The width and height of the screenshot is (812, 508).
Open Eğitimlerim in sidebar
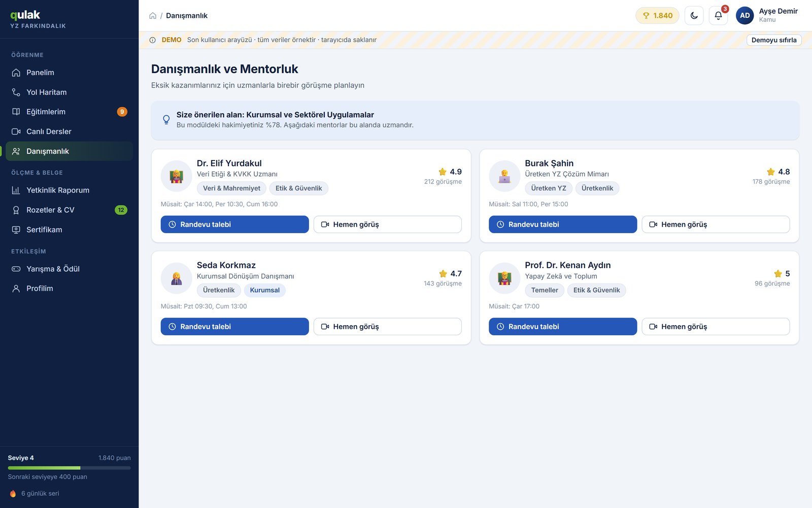[69, 112]
